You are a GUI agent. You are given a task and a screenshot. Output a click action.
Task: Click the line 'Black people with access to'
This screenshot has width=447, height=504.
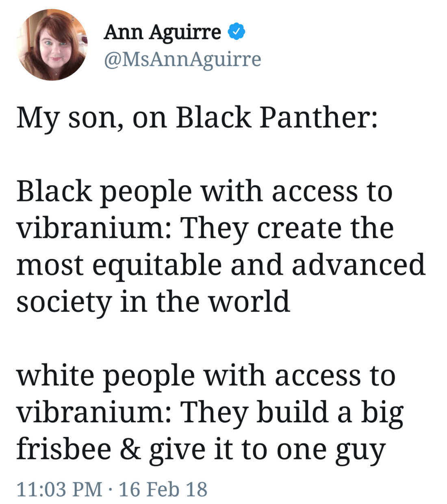pos(204,191)
